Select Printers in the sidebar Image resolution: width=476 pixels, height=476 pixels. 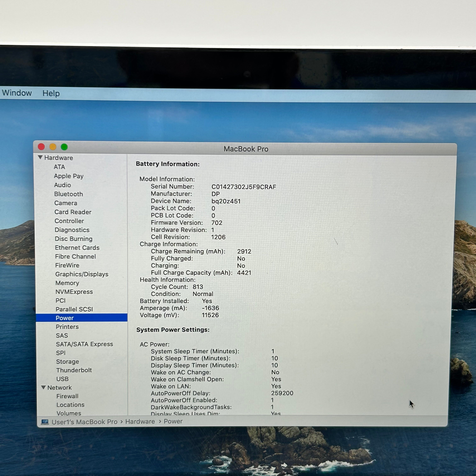67,327
